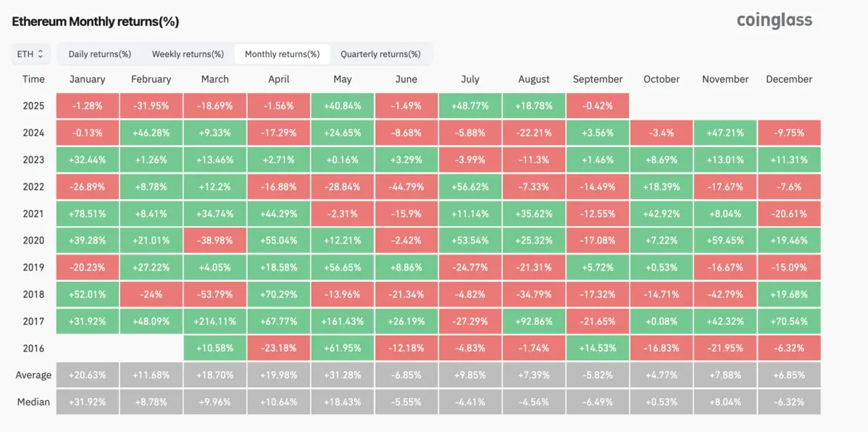Click the March 2018 -53.79% cell
Screen dimensions: 868x432
215,294
